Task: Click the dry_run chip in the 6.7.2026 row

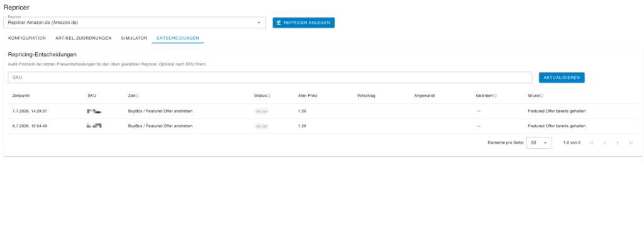Action: (x=262, y=126)
